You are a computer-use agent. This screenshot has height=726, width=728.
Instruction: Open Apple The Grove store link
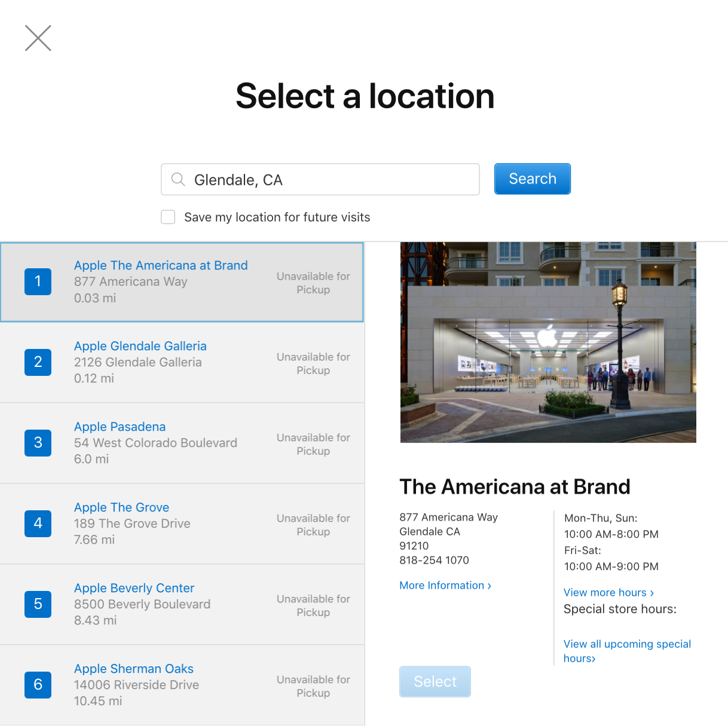[x=121, y=507]
